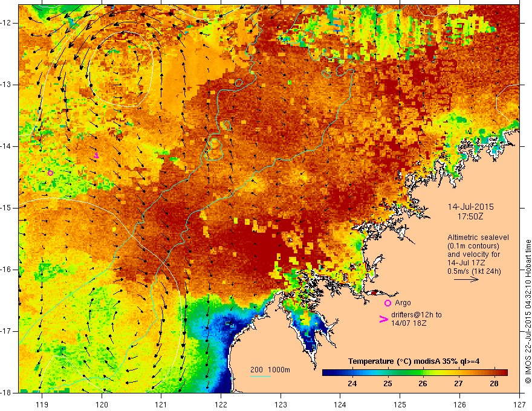The height and width of the screenshot is (411, 532).
Task: Click the longitude axis label "122"
Action: (x=221, y=404)
